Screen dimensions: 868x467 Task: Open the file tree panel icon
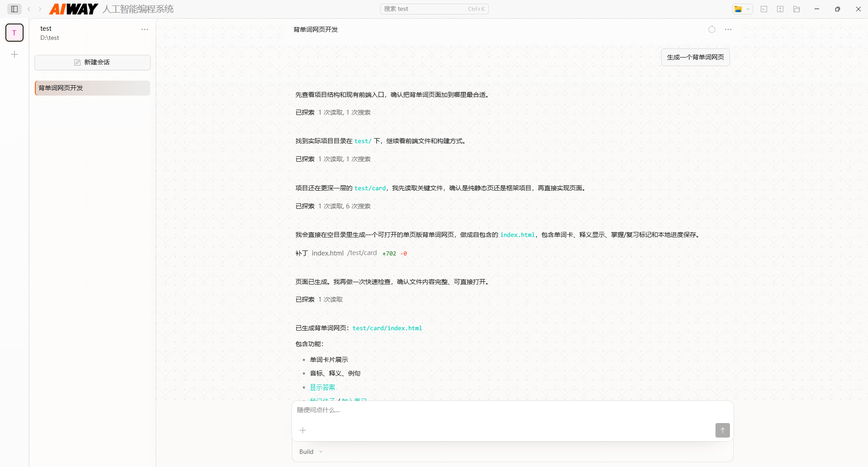[x=796, y=9]
